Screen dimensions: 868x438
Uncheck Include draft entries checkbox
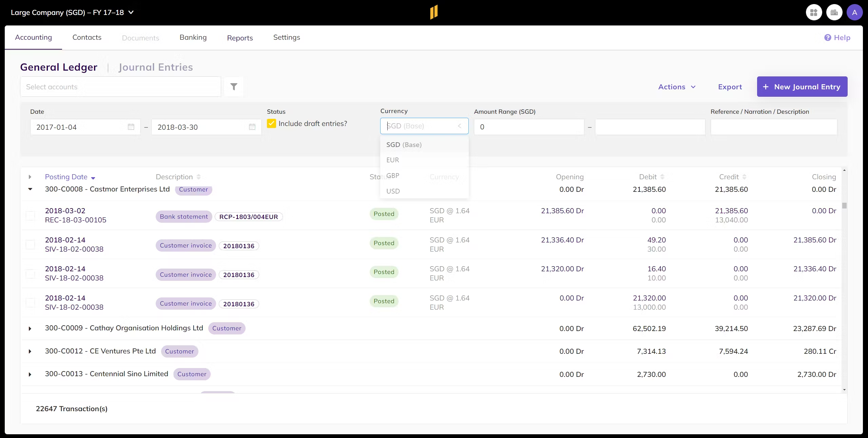pyautogui.click(x=271, y=124)
